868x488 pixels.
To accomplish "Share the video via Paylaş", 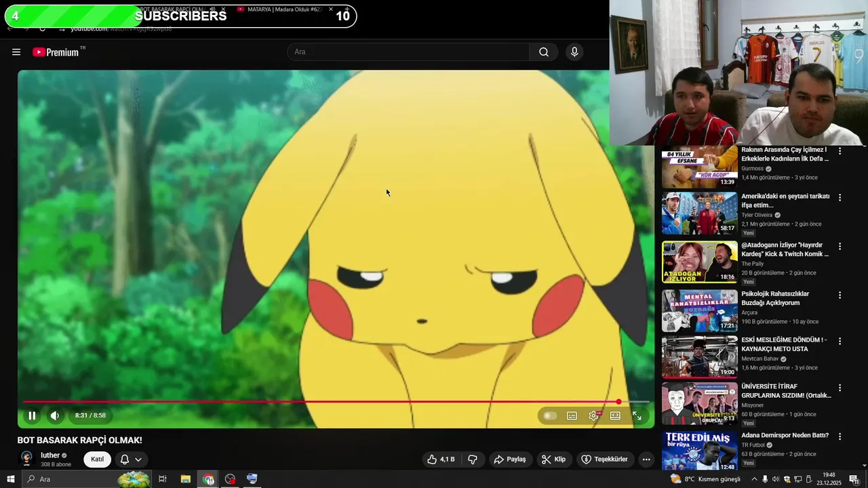I will 510,460.
